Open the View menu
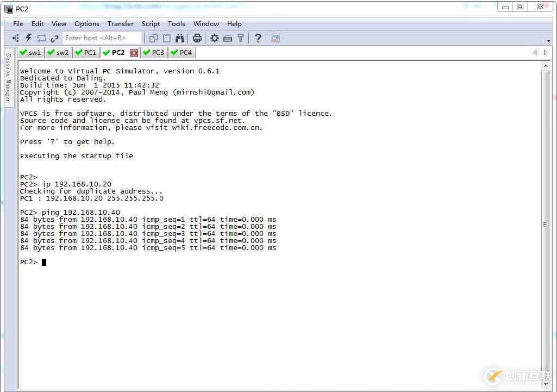 pyautogui.click(x=59, y=24)
